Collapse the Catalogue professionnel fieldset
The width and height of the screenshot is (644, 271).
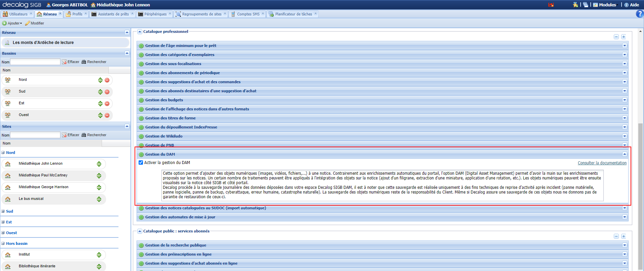140,32
